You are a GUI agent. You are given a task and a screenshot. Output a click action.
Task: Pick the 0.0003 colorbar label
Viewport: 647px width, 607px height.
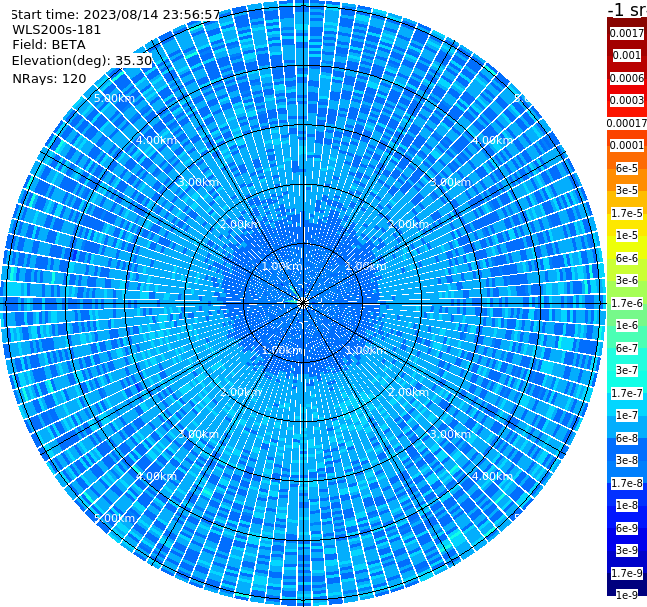(x=627, y=100)
